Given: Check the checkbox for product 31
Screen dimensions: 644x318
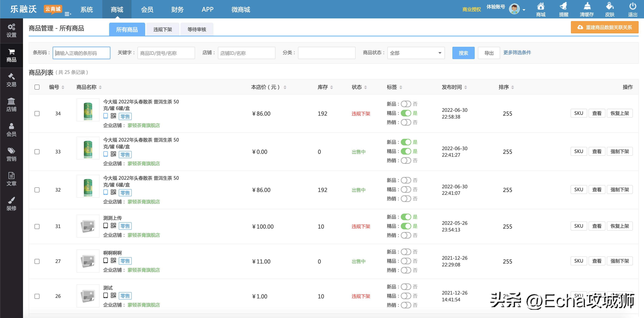Looking at the screenshot, I should coord(37,226).
